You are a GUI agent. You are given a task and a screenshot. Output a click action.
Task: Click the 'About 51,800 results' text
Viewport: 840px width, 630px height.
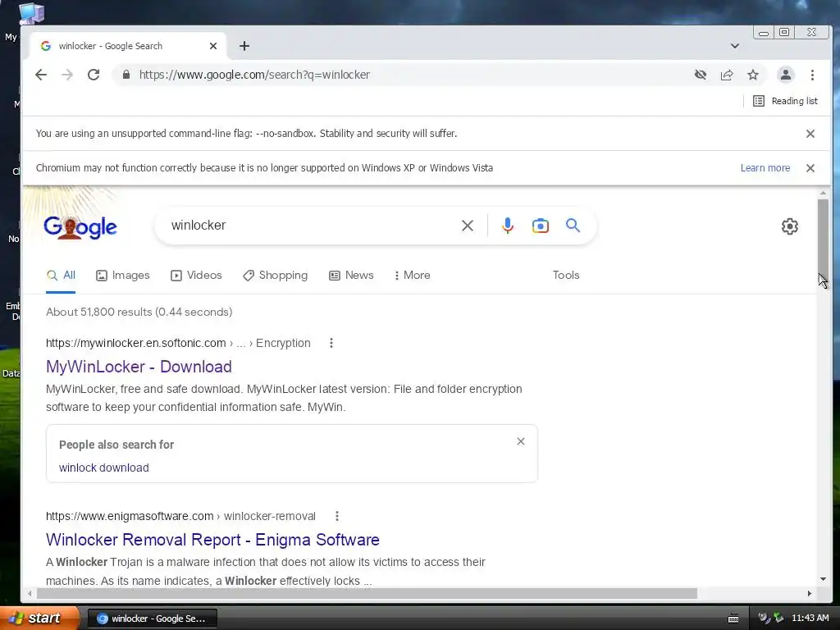[139, 313]
